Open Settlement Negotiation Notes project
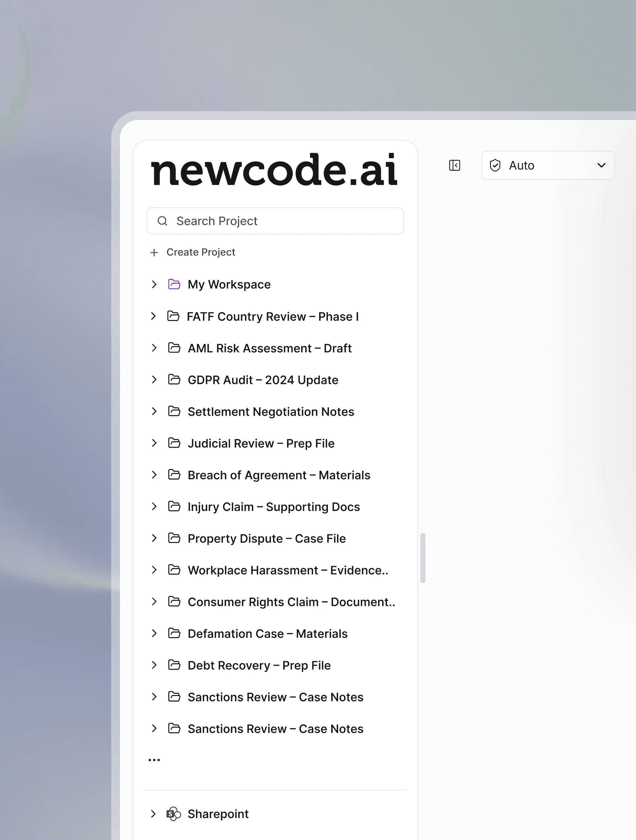 [270, 412]
